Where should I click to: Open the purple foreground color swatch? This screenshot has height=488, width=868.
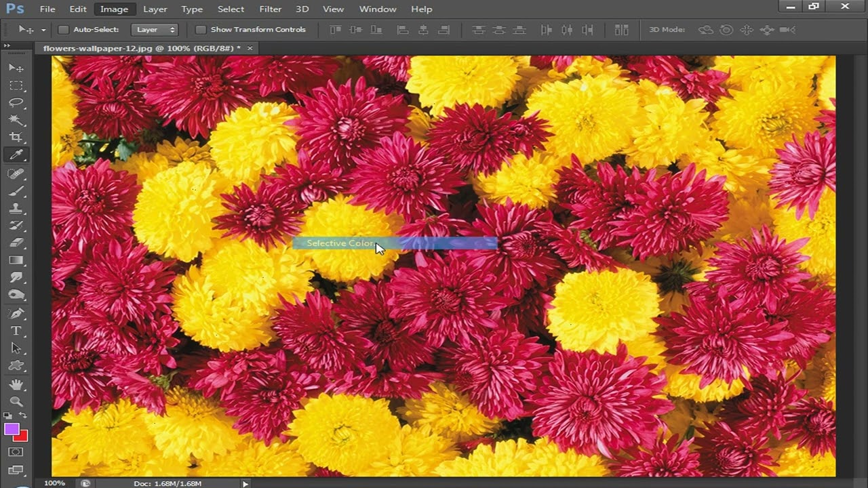pos(12,428)
